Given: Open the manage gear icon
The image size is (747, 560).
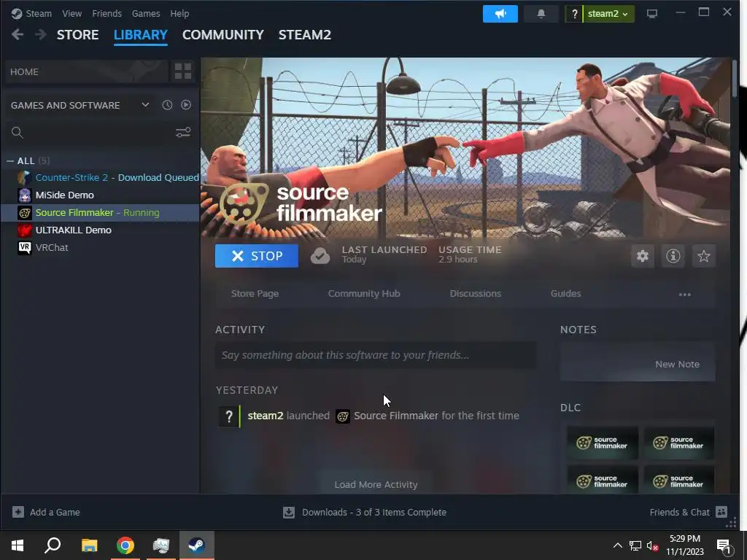Looking at the screenshot, I should click(x=642, y=256).
